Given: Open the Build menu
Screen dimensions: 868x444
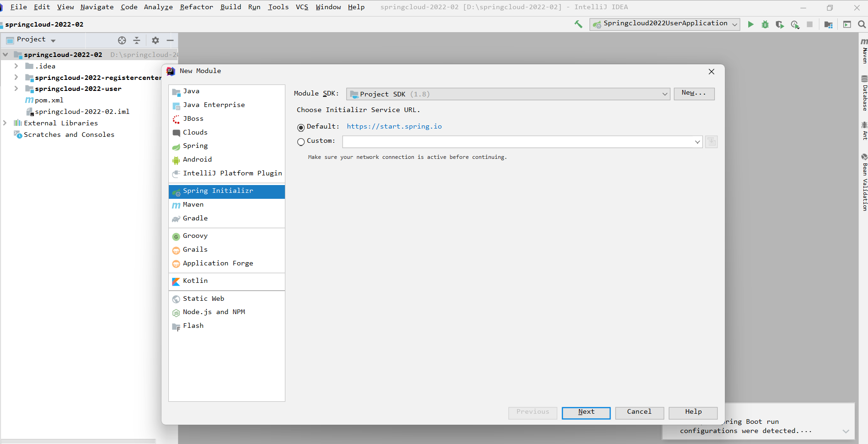Looking at the screenshot, I should coord(231,7).
